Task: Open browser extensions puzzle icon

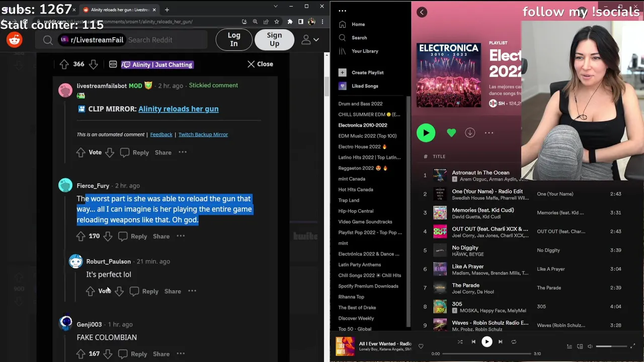Action: [290, 22]
